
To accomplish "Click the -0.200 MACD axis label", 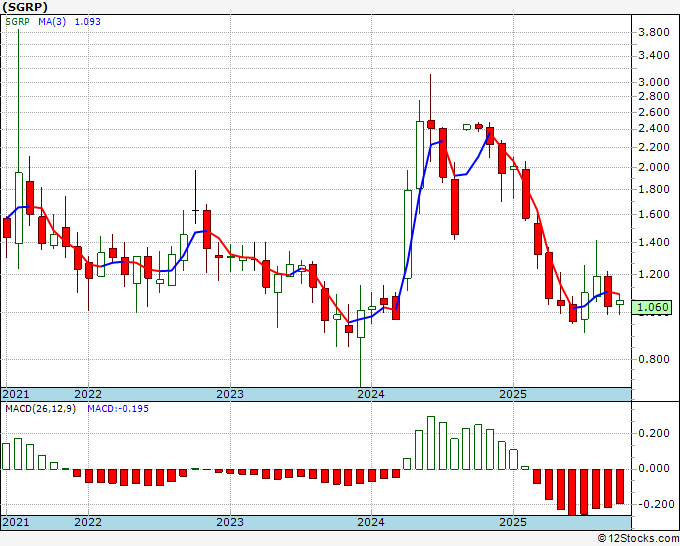I will tap(653, 504).
